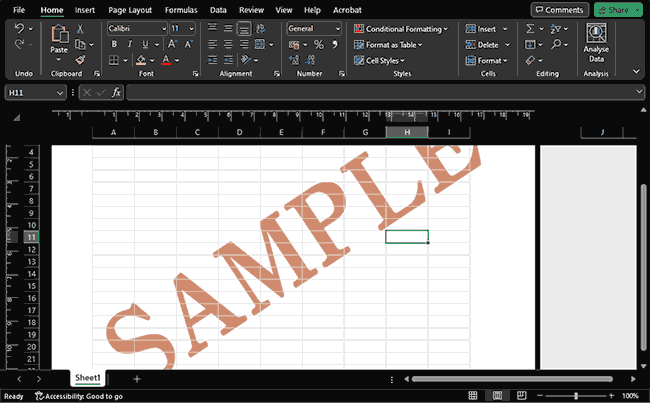The width and height of the screenshot is (650, 403).
Task: Click Delete cells button
Action: pos(482,44)
